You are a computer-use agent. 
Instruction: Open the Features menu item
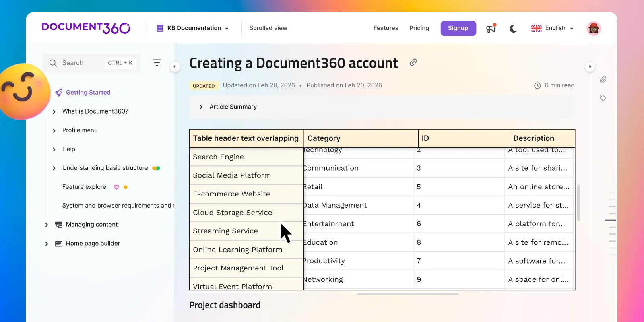386,28
